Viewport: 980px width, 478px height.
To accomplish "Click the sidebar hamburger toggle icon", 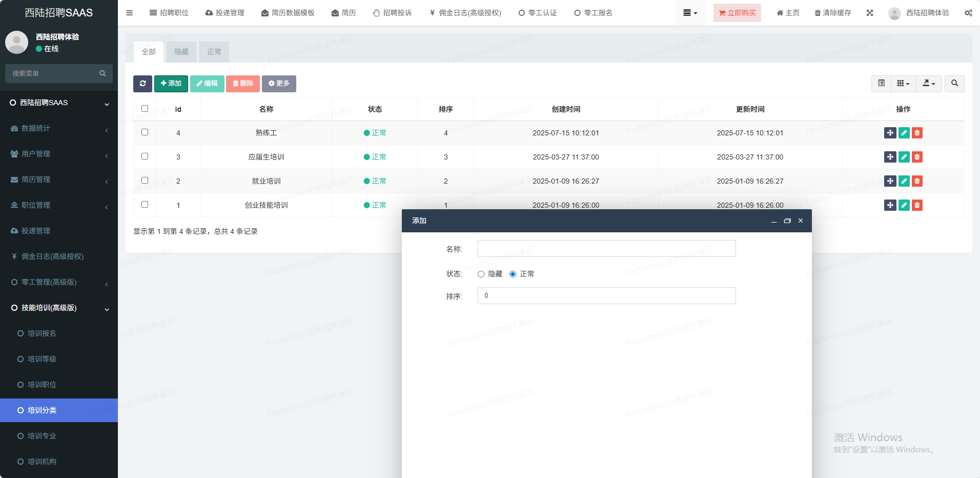I will 130,13.
